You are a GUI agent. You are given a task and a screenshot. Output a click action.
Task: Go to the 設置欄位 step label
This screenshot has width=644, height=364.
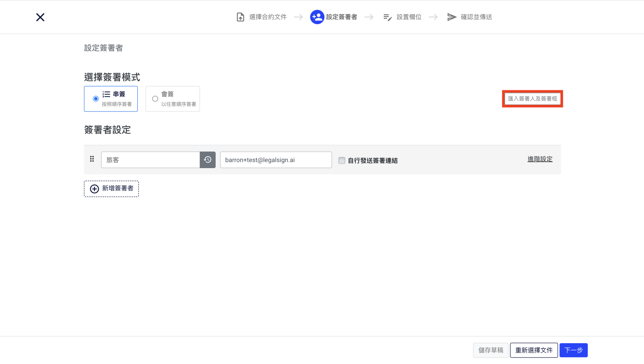pos(409,17)
